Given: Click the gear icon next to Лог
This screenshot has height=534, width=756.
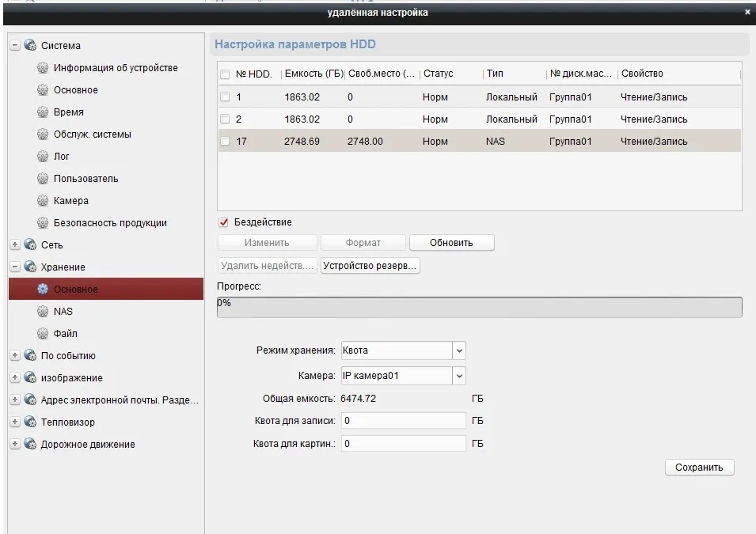Looking at the screenshot, I should pyautogui.click(x=43, y=157).
